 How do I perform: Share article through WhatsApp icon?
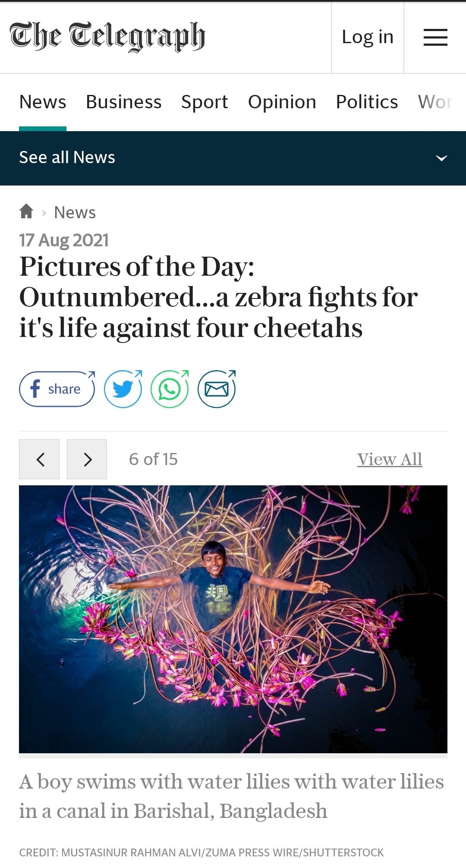point(170,389)
